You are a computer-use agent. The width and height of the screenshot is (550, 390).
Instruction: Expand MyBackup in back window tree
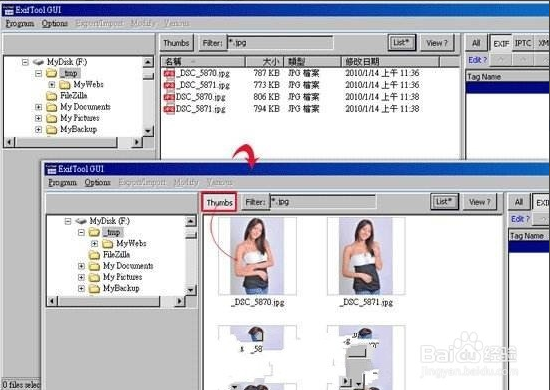38,129
